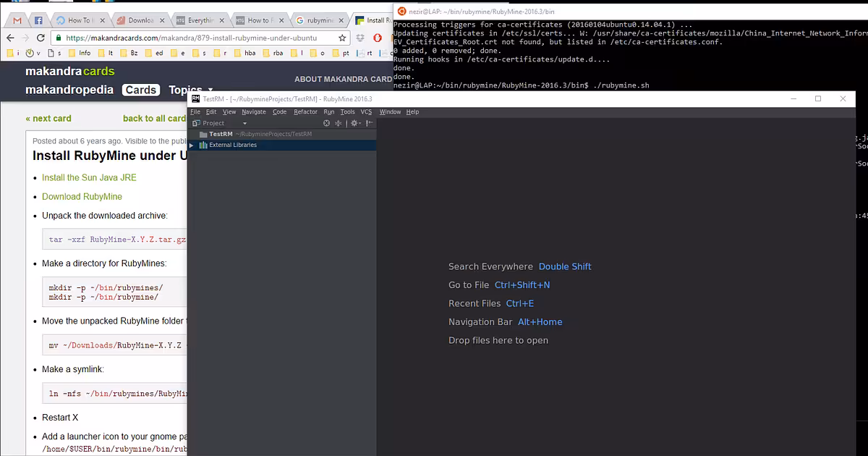This screenshot has height=456, width=868.
Task: Click the scroll-from-source target icon in Project panel
Action: coord(326,123)
